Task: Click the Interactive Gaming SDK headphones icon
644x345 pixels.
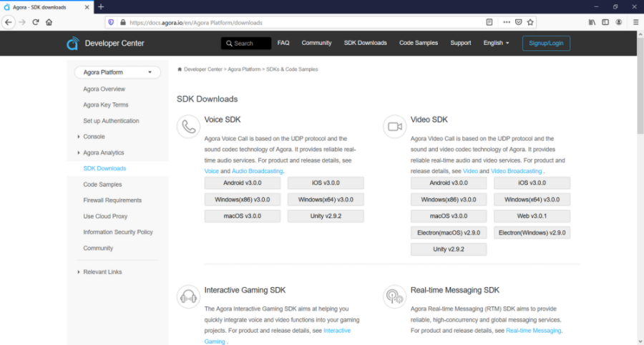Action: click(188, 296)
